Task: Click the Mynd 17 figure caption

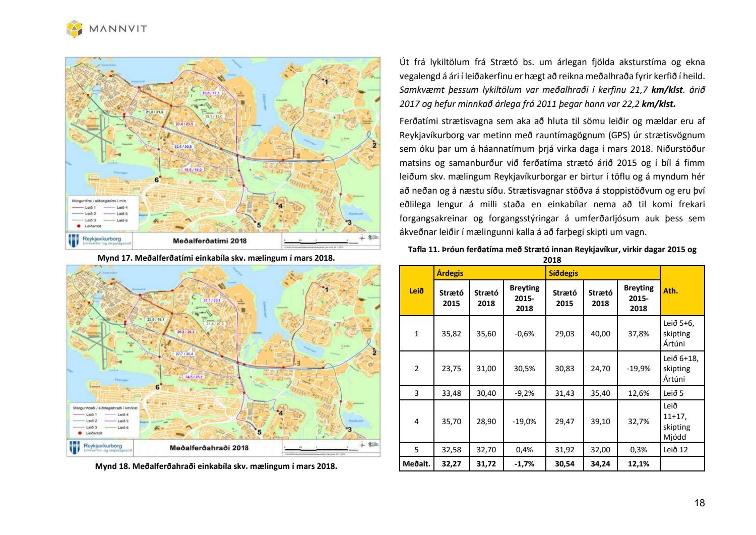Action: [216, 258]
